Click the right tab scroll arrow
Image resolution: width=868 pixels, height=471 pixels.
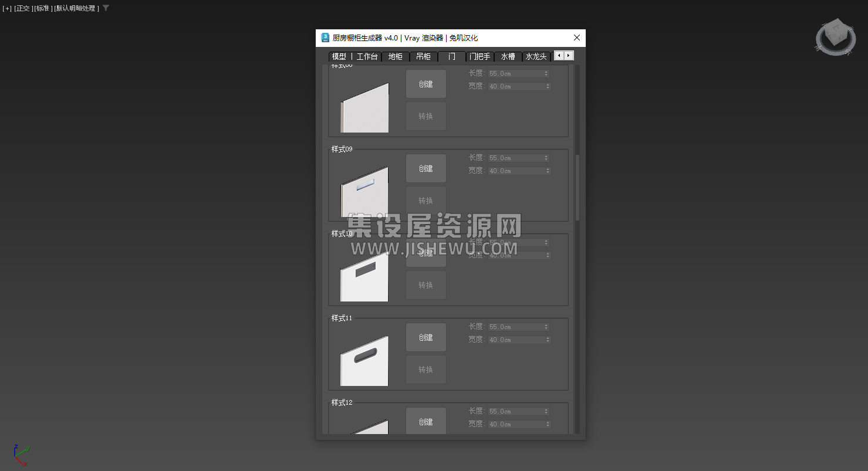tap(569, 56)
